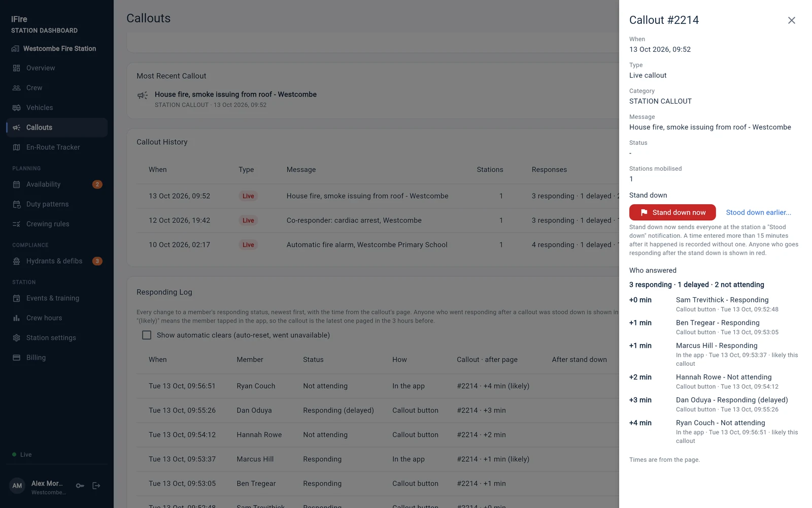Click Marcus Hill in responding log

(x=255, y=459)
